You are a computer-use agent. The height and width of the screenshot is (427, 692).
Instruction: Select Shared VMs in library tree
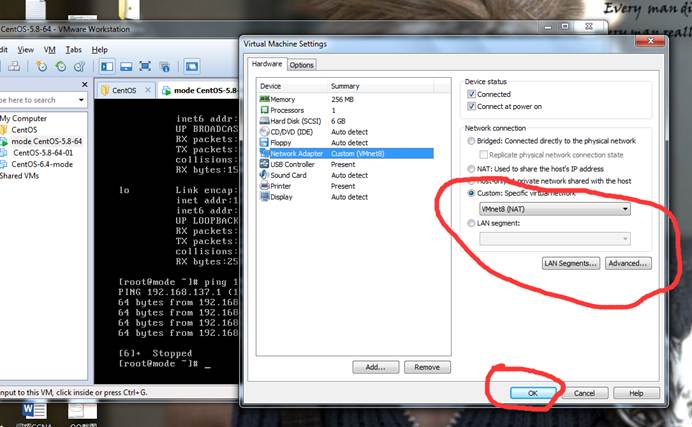click(x=19, y=176)
